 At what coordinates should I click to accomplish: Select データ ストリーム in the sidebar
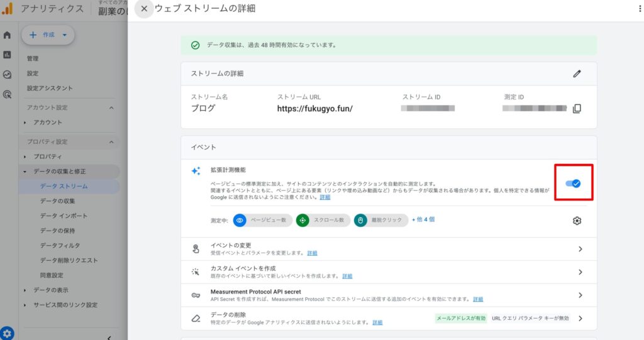pyautogui.click(x=64, y=186)
